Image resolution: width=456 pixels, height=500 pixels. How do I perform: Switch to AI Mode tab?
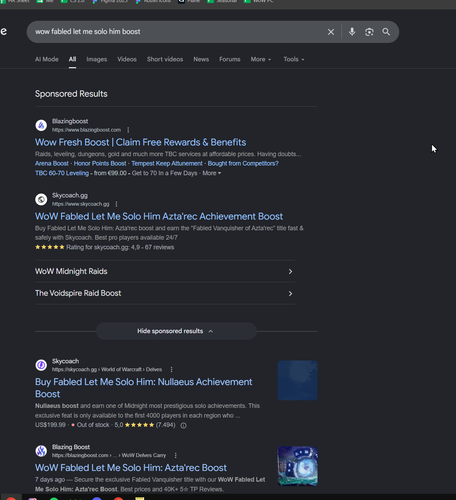(x=47, y=59)
